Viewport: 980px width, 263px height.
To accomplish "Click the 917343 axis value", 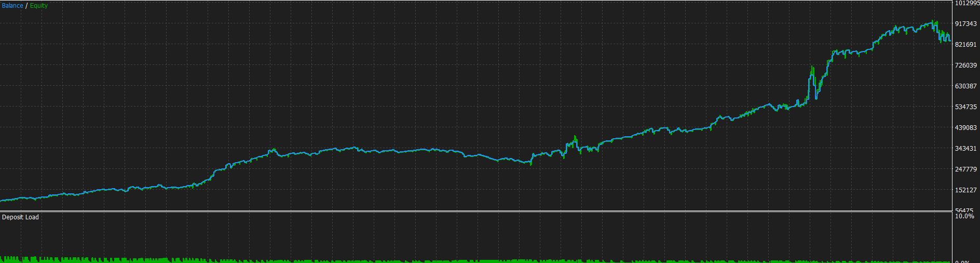I will [x=966, y=24].
